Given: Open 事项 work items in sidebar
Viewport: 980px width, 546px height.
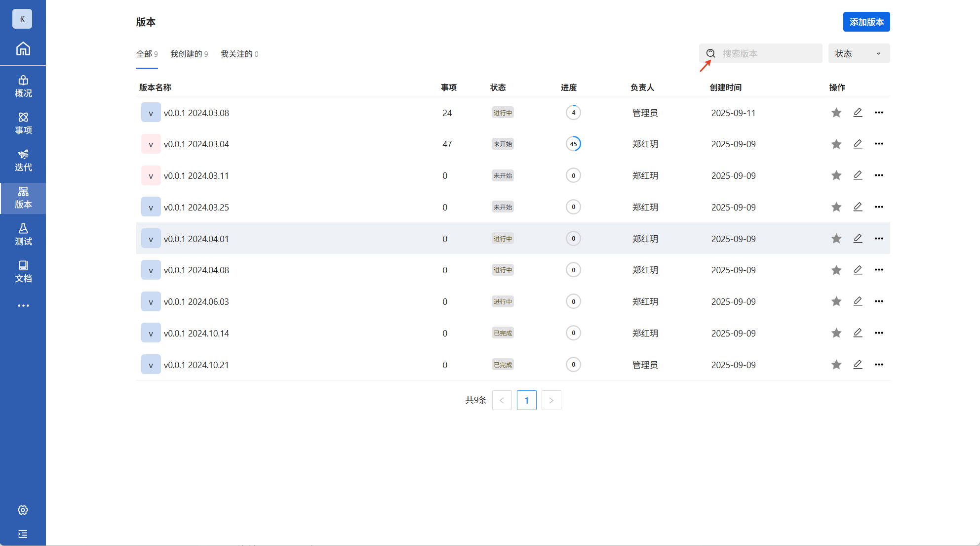Looking at the screenshot, I should coord(23,124).
